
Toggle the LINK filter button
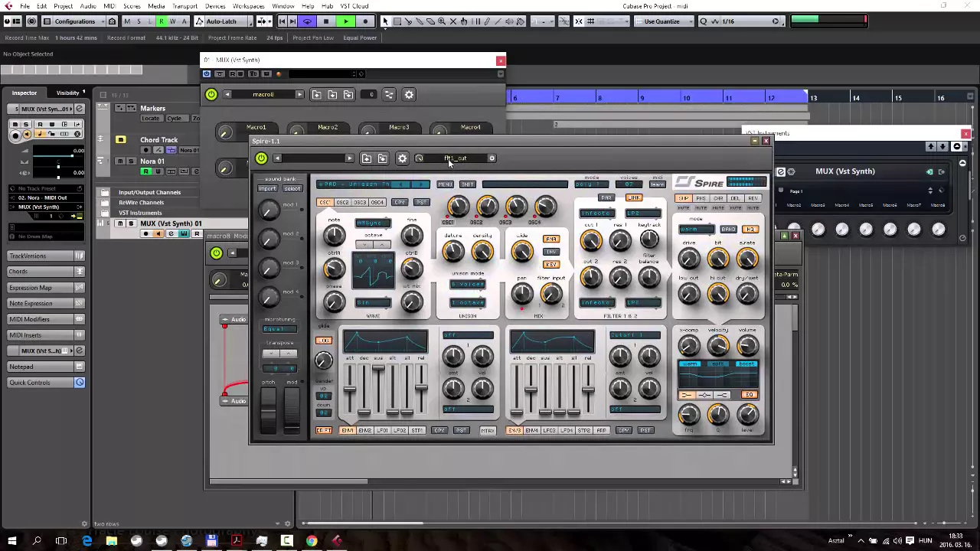tap(633, 198)
